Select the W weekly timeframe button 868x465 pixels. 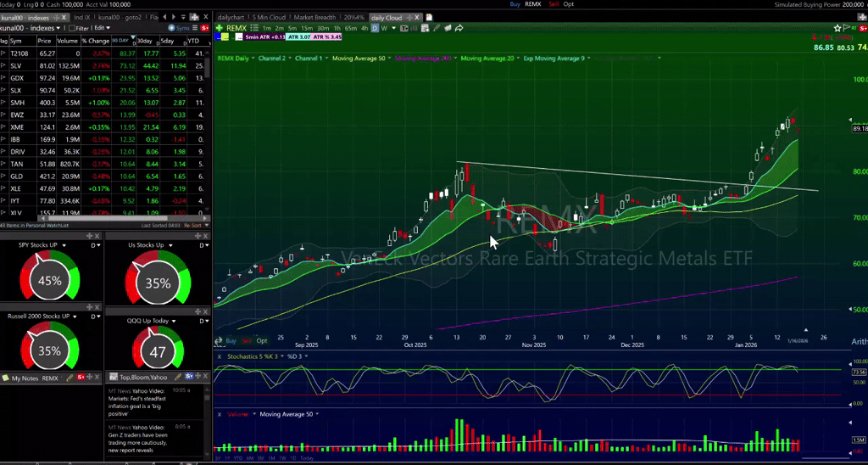(384, 28)
